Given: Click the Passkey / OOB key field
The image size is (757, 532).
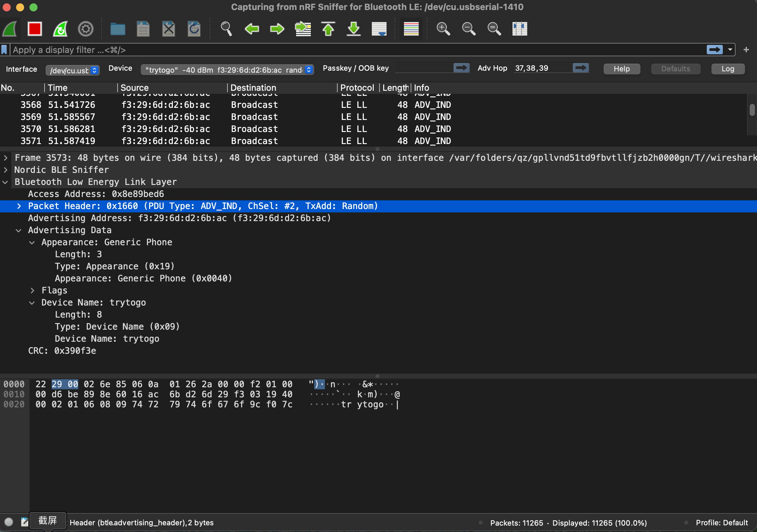Looking at the screenshot, I should 424,68.
